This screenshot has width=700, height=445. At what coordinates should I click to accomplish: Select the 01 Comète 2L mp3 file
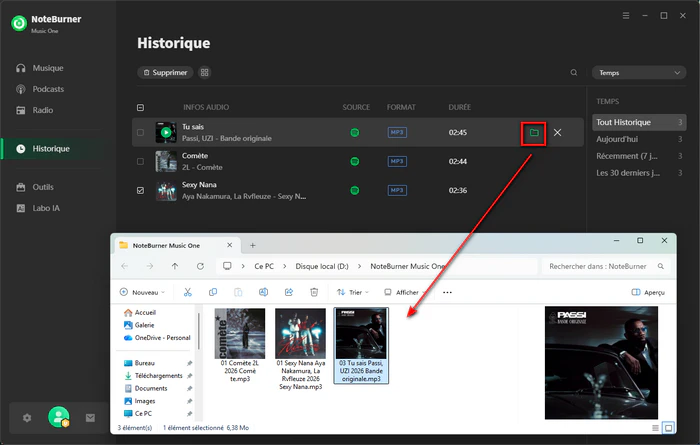[240, 345]
